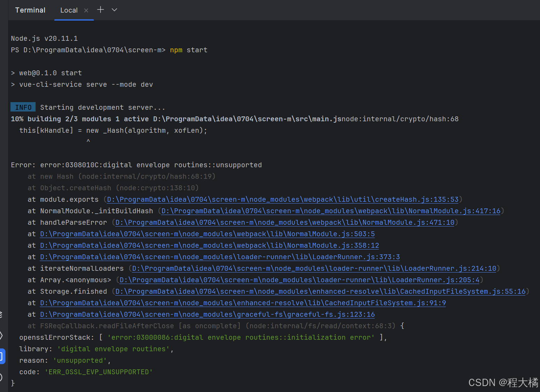
Task: Close the Local terminal session
Action: (86, 10)
